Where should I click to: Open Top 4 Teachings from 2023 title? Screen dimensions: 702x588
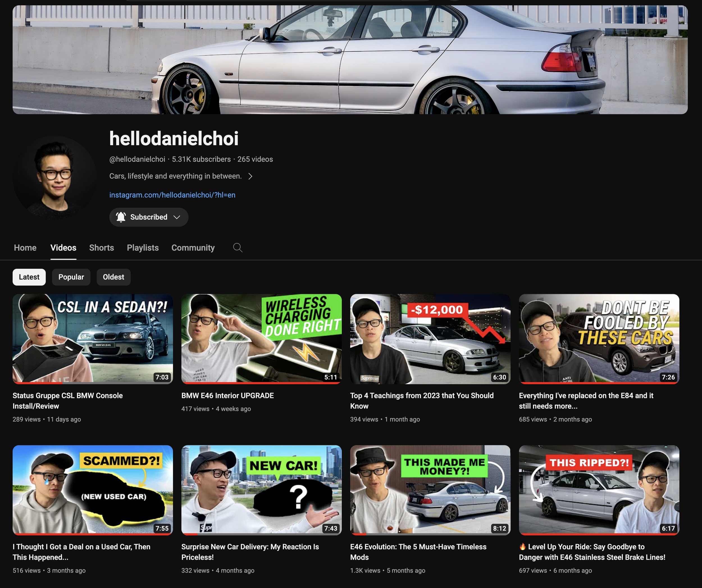tap(422, 401)
